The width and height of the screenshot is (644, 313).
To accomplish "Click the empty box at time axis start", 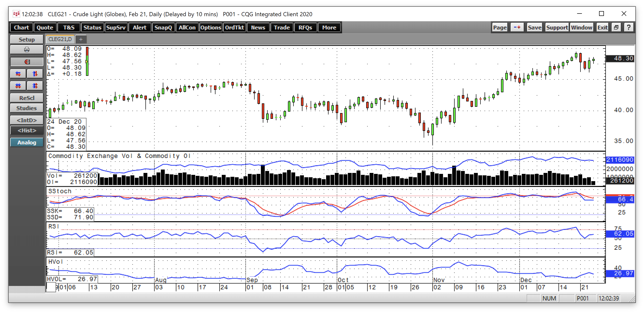I will tap(51, 287).
